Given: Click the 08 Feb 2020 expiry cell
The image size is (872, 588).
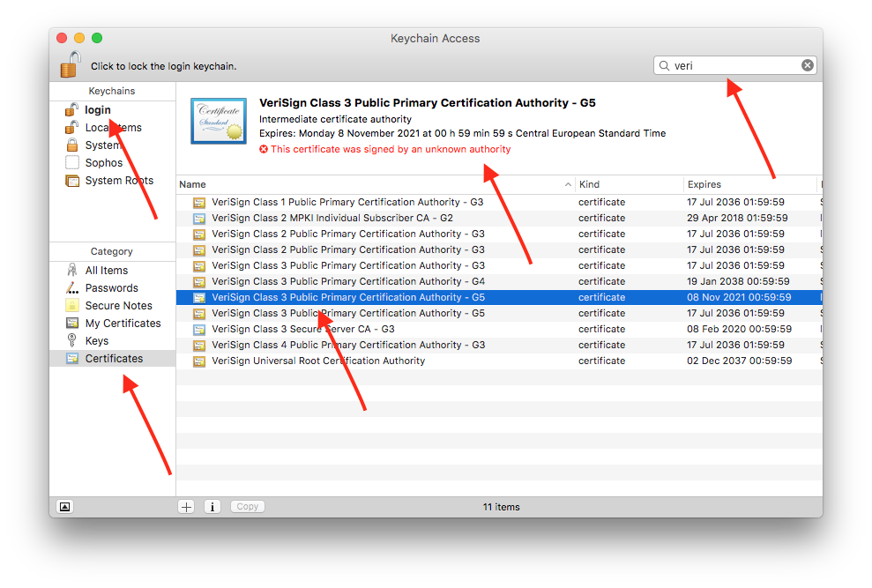Looking at the screenshot, I should (739, 330).
